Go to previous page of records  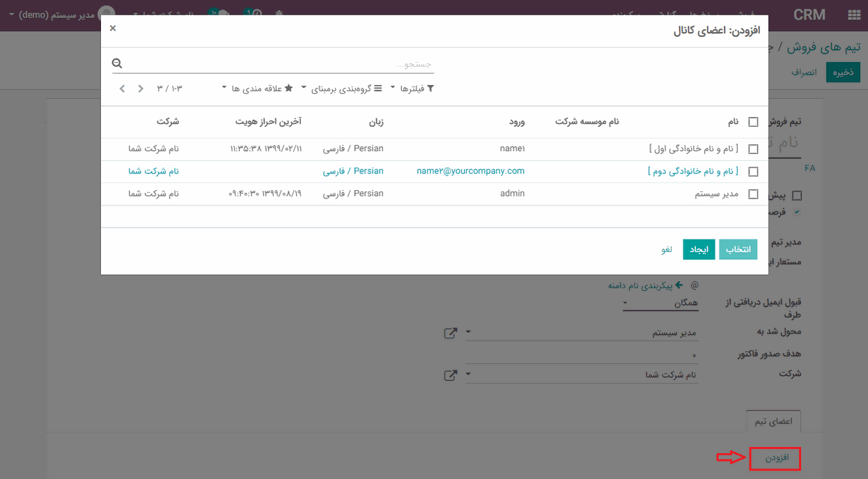[141, 88]
